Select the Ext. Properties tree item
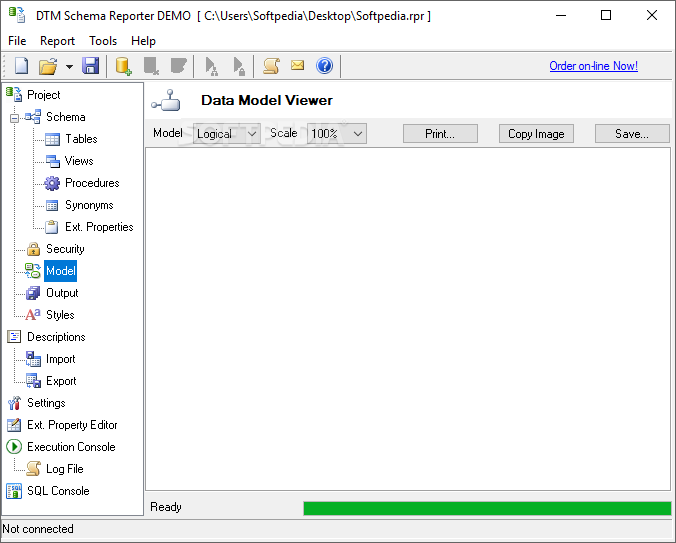This screenshot has width=676, height=543. [x=99, y=227]
